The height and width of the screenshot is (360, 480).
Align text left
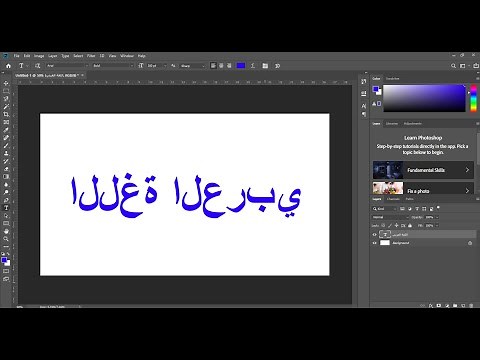click(213, 66)
